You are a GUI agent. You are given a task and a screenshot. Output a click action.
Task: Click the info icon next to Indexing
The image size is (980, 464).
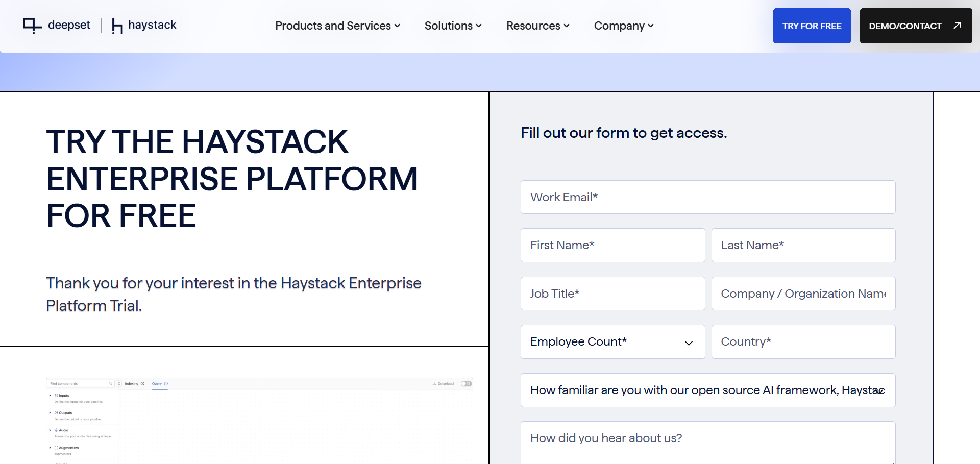[142, 384]
